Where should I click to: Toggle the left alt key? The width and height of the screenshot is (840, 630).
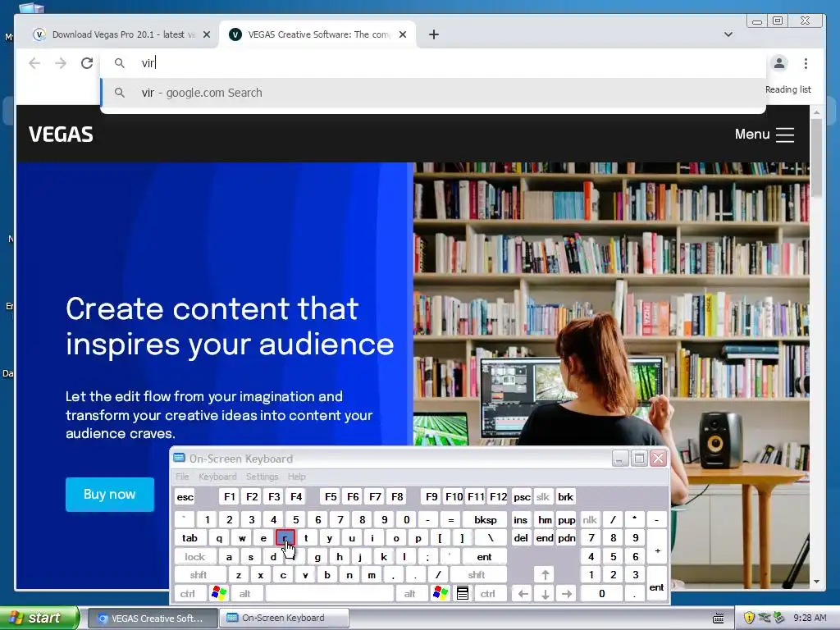click(244, 594)
